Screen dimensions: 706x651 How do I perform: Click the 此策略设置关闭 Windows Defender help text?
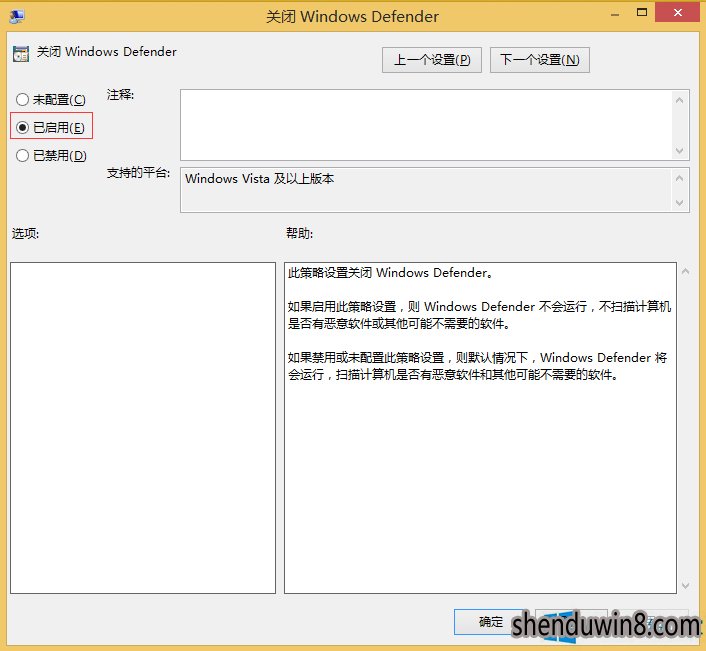[x=390, y=272]
